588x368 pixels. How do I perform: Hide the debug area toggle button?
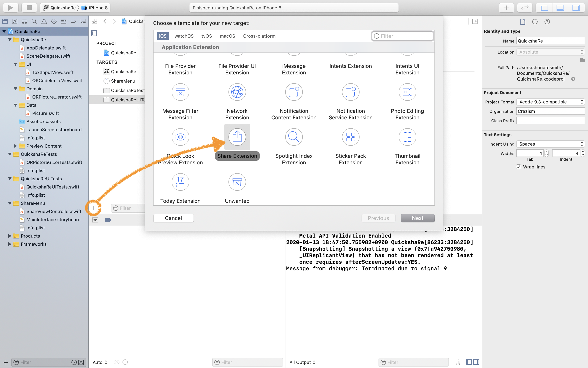click(95, 220)
